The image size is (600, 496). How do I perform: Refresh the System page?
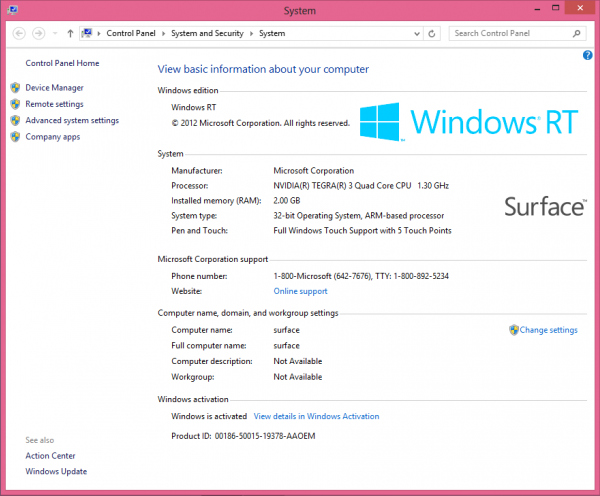[432, 34]
